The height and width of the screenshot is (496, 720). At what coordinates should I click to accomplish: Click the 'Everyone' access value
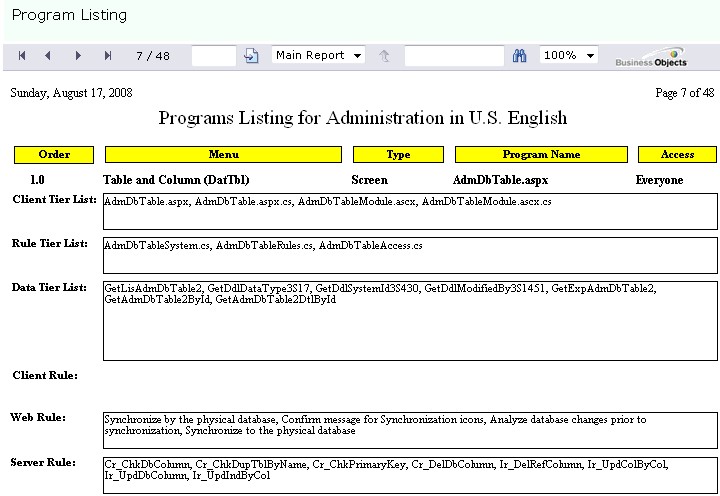659,180
